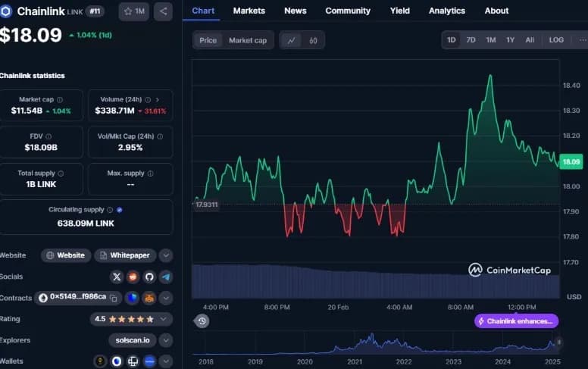Open the GitHub social icon
The width and height of the screenshot is (588, 369).
(149, 277)
